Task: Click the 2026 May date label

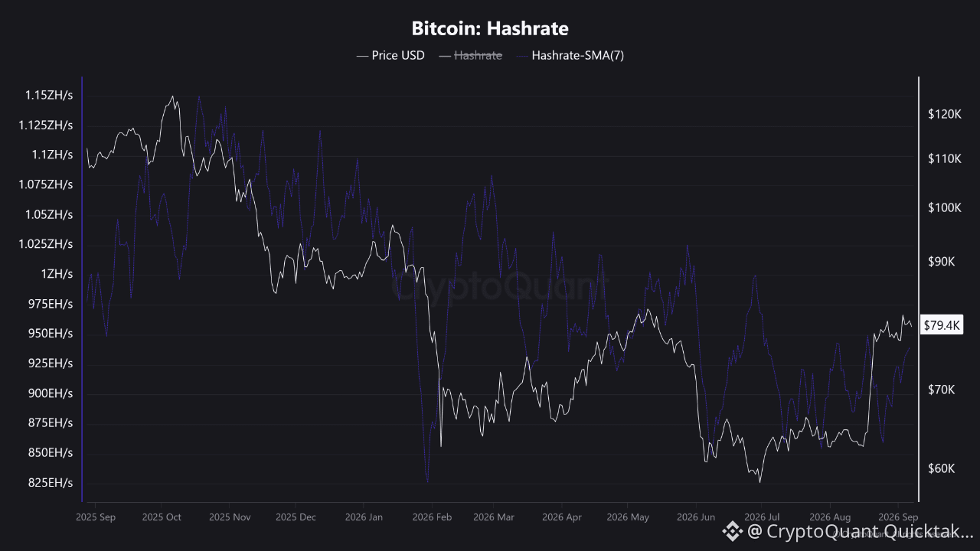Action: click(x=628, y=517)
